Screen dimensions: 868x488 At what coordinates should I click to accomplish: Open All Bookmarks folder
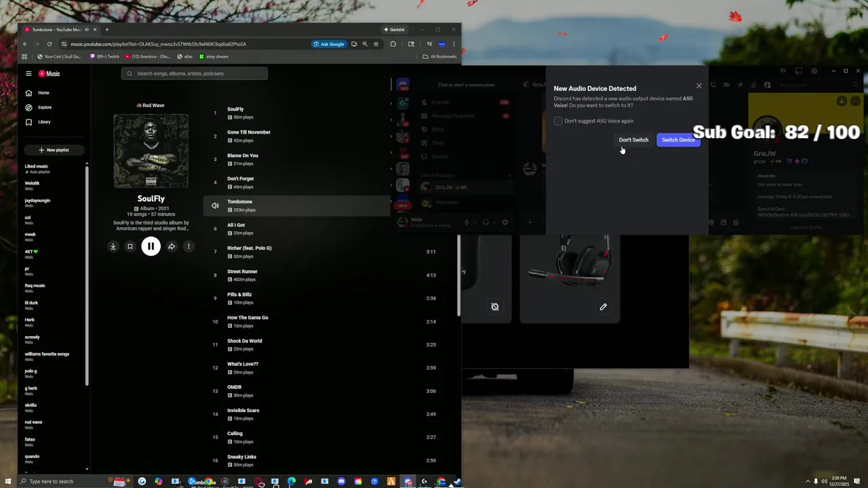pyautogui.click(x=439, y=57)
